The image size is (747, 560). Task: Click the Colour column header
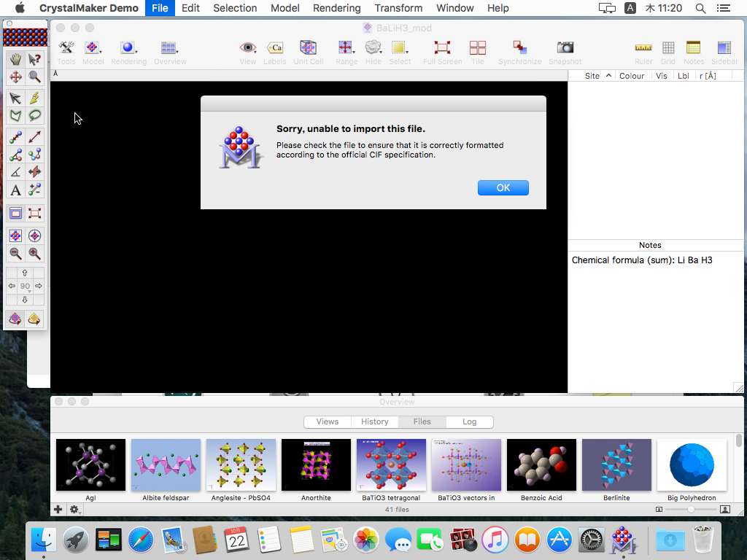(x=632, y=76)
